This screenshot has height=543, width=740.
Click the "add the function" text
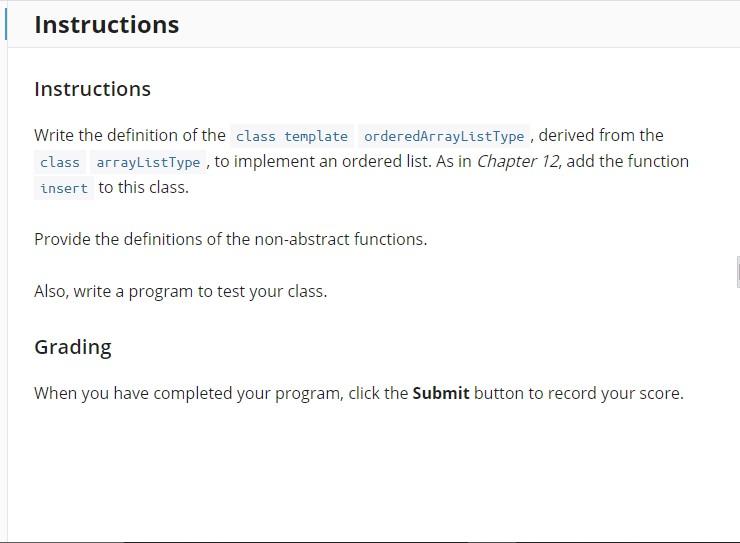[628, 161]
